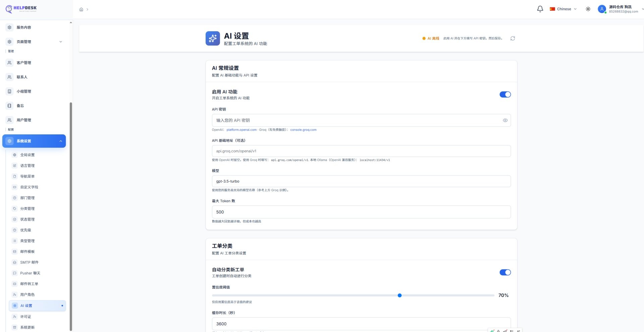Click SMTP 邮件 mail icon

[x=14, y=262]
